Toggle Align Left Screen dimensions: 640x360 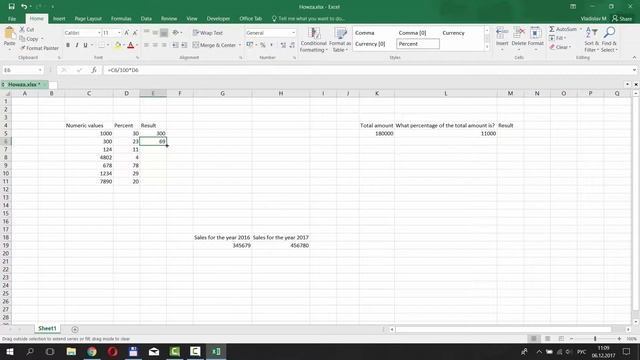[147, 45]
